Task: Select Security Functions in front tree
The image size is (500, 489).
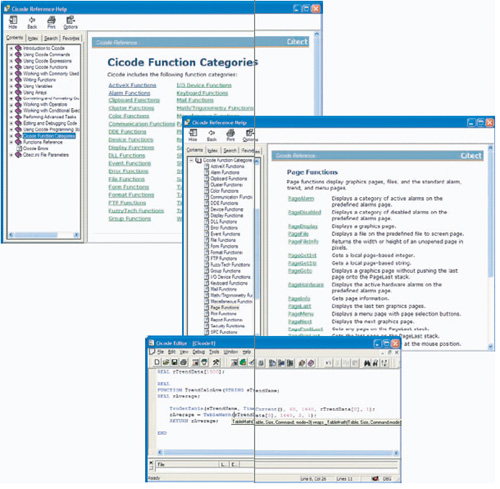Action: coord(227,326)
